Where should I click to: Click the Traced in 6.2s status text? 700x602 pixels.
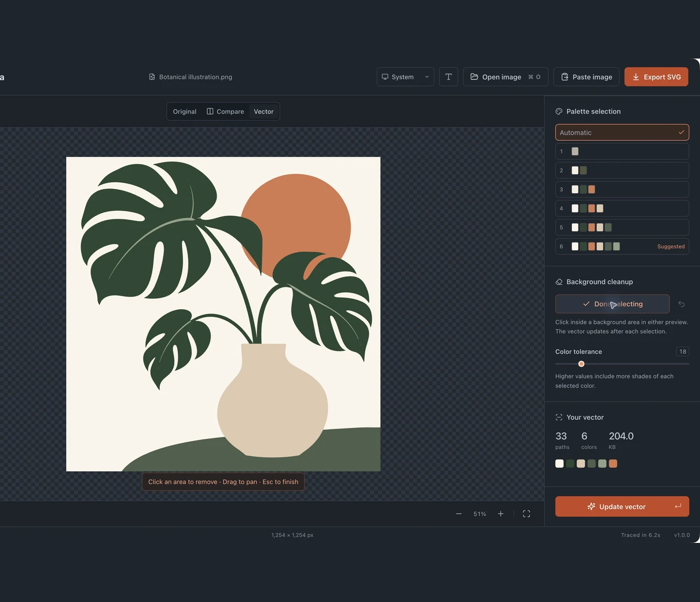coord(640,535)
